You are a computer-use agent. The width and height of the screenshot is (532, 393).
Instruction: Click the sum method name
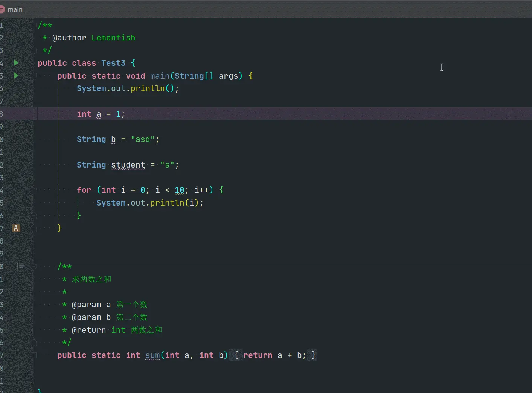[x=152, y=355]
